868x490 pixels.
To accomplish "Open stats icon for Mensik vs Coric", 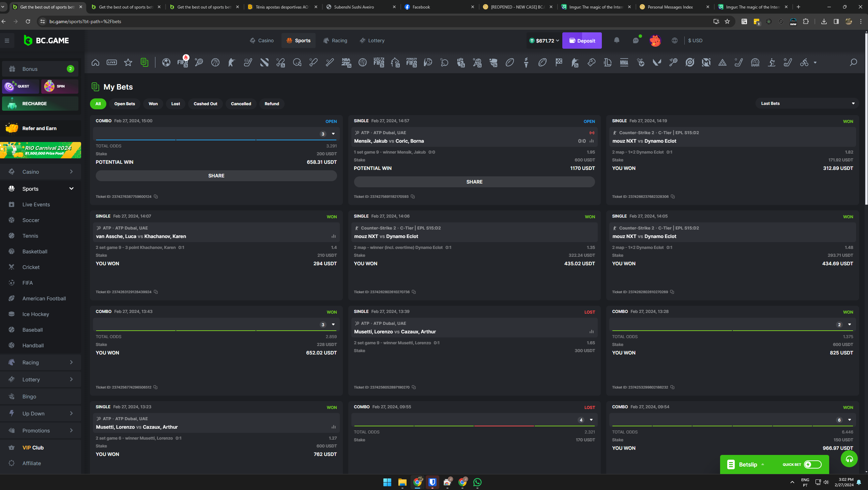I will [x=592, y=141].
